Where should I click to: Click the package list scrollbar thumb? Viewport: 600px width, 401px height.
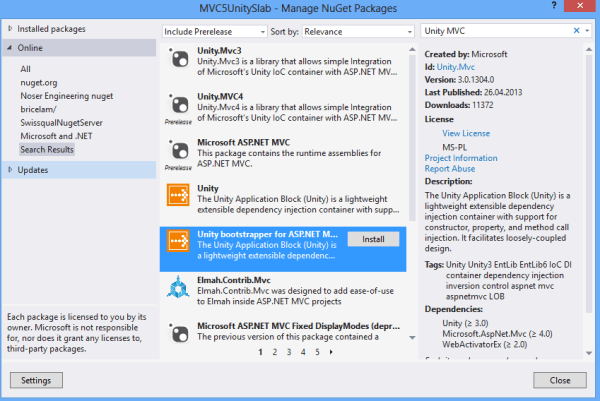pyautogui.click(x=412, y=138)
